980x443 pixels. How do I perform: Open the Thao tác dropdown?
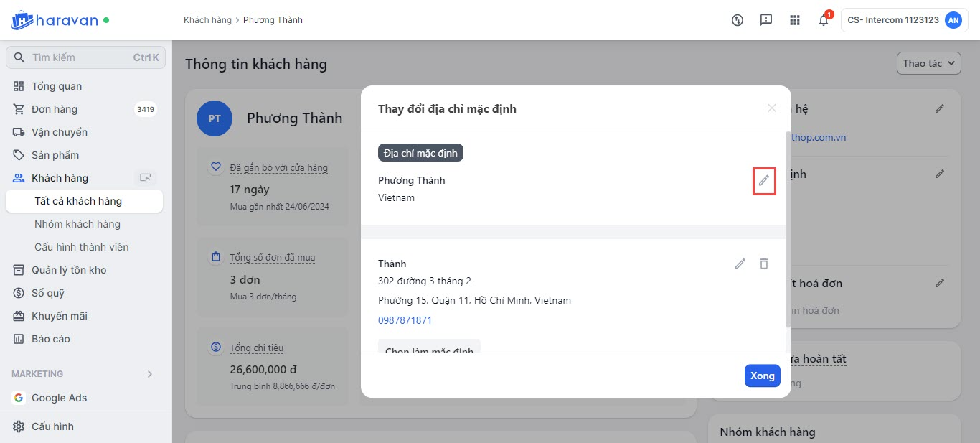(x=928, y=63)
